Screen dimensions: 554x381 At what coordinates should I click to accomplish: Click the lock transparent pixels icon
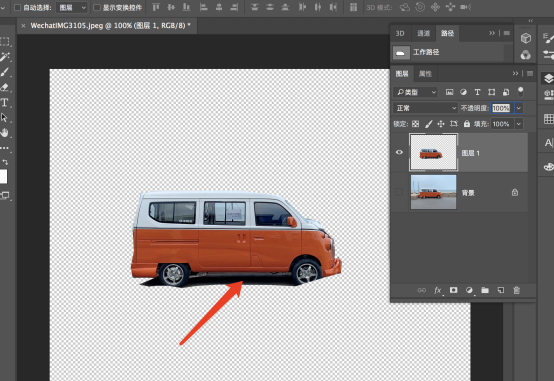(416, 124)
